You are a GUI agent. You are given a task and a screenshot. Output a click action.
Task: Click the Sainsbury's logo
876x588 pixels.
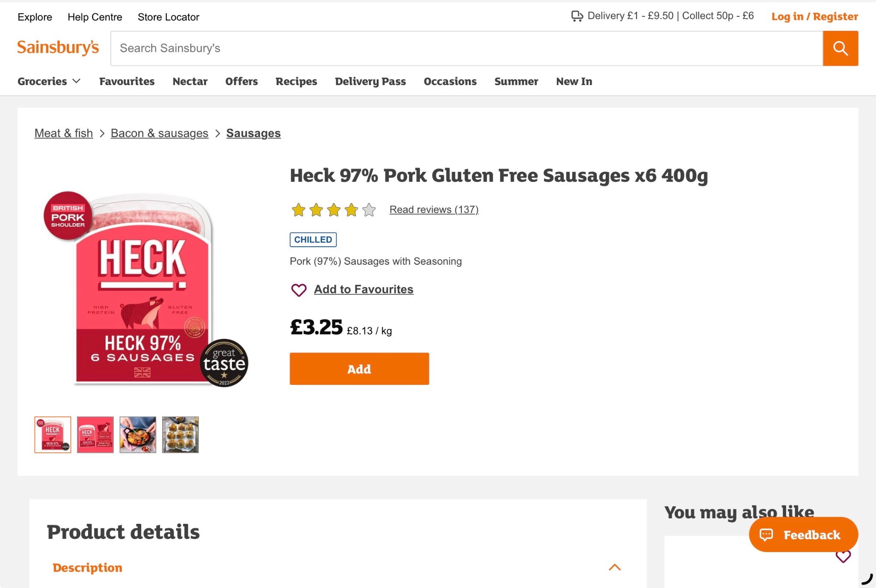click(58, 47)
